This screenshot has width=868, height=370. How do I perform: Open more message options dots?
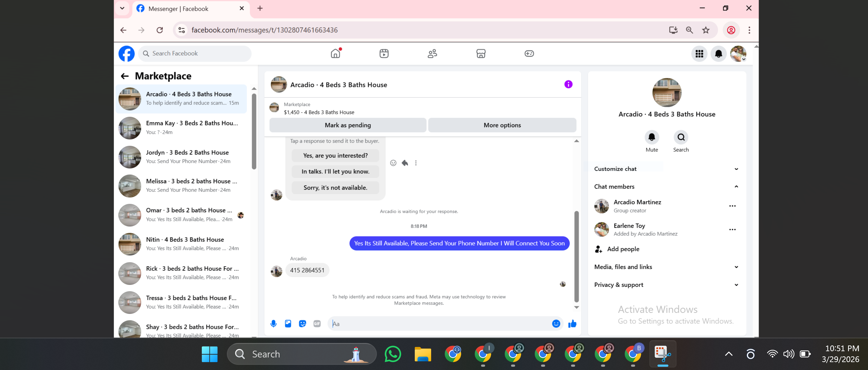[416, 163]
